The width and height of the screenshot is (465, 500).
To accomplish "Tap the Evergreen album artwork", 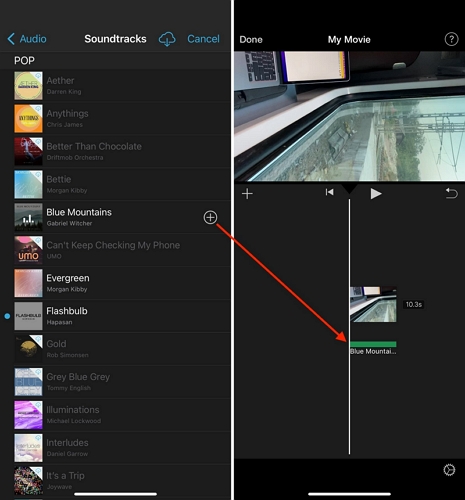I will pos(28,283).
